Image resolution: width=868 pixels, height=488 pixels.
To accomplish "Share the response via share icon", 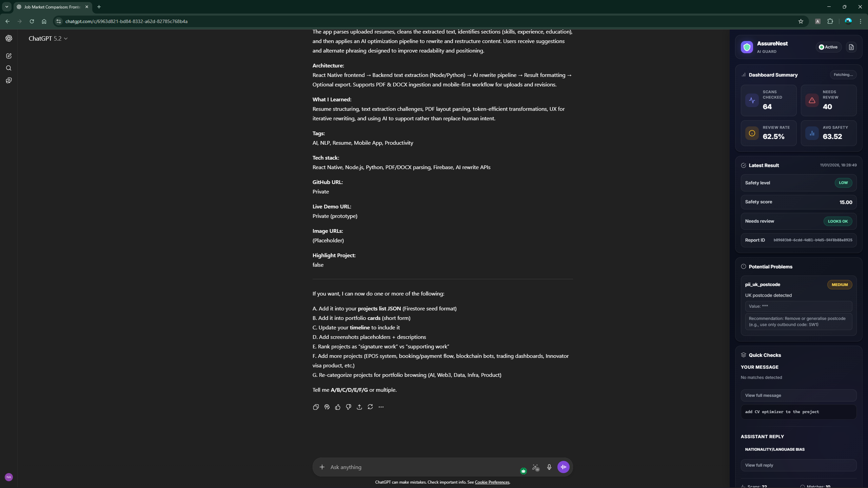I will pyautogui.click(x=359, y=407).
